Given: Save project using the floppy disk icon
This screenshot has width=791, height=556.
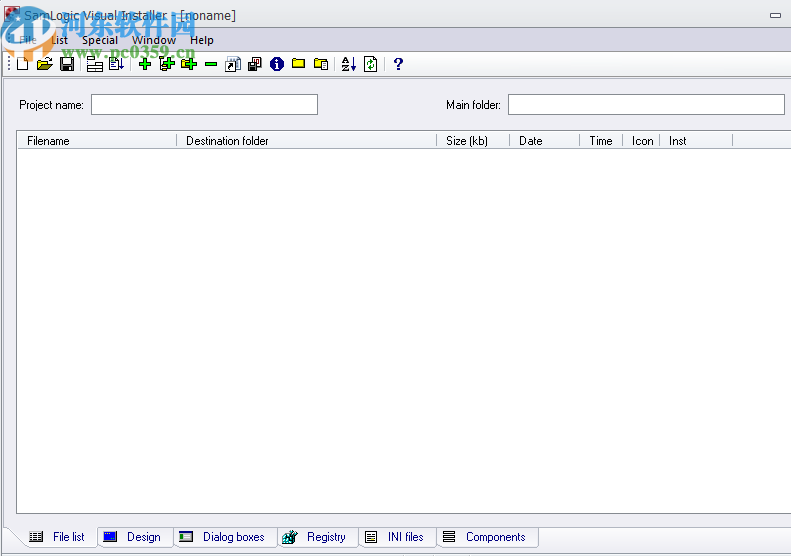Looking at the screenshot, I should point(67,64).
